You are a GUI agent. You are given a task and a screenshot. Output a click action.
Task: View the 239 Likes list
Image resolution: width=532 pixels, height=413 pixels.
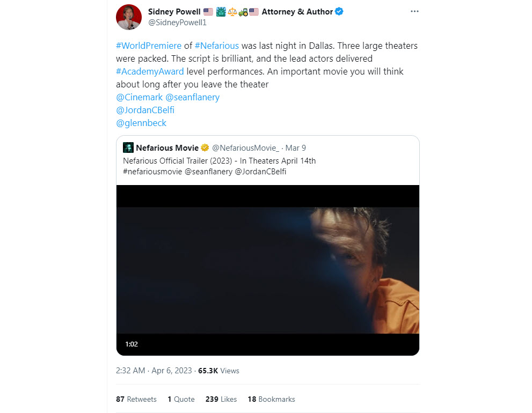tap(221, 399)
